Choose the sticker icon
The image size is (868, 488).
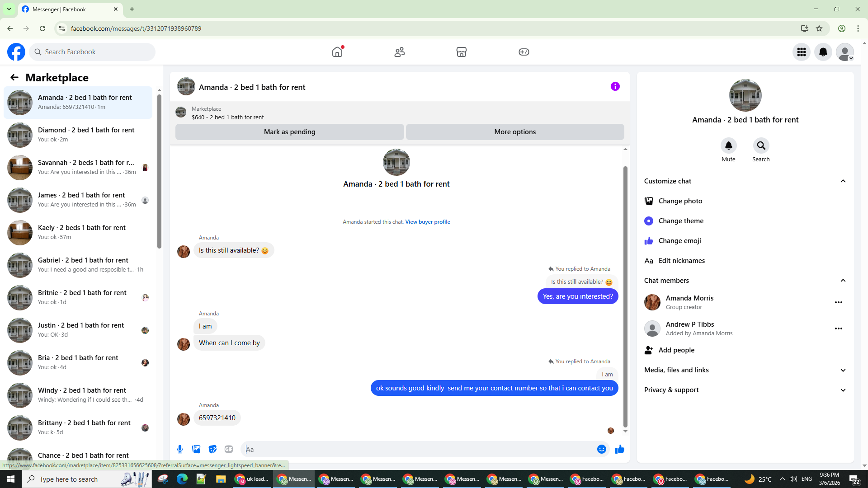212,449
